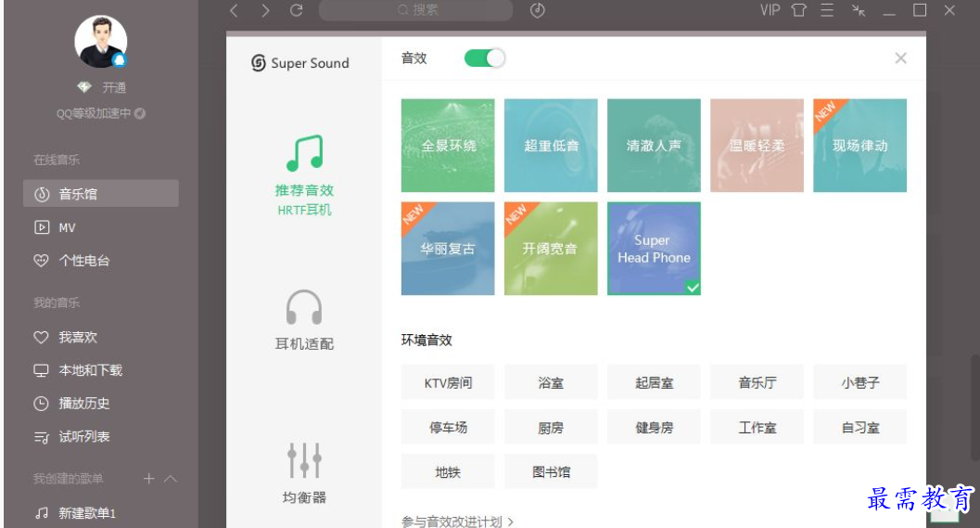980x528 pixels.
Task: Open the main menu hamburger icon
Action: coord(827,10)
